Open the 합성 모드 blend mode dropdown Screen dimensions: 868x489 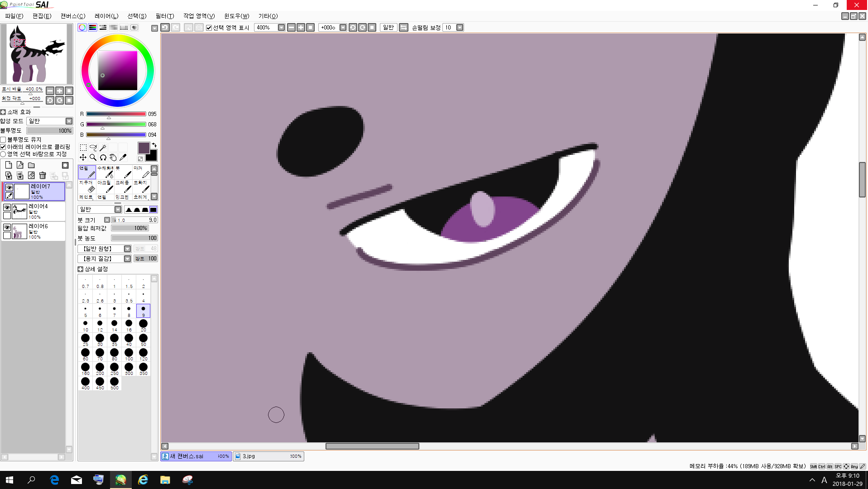69,121
